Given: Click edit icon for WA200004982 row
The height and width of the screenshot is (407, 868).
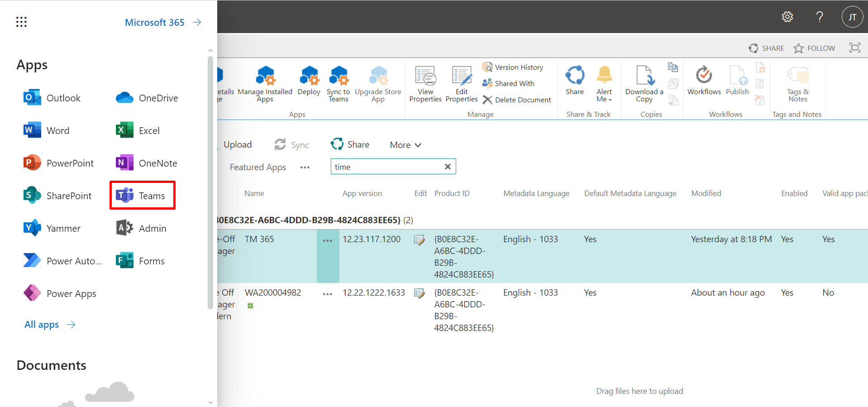Looking at the screenshot, I should pos(420,293).
